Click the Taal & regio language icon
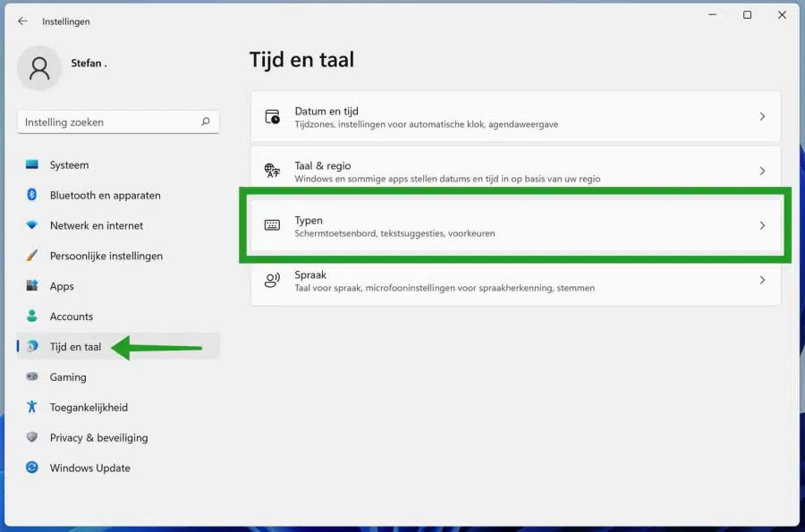 272,170
